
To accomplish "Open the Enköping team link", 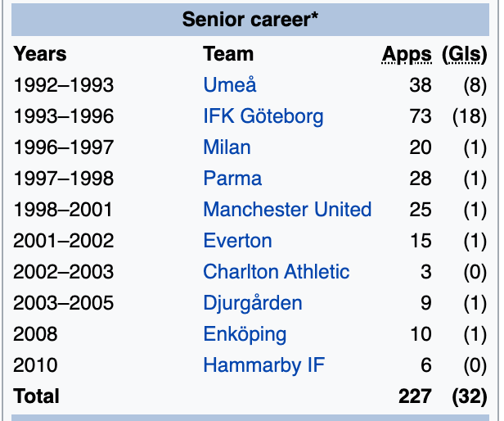I will tap(245, 334).
